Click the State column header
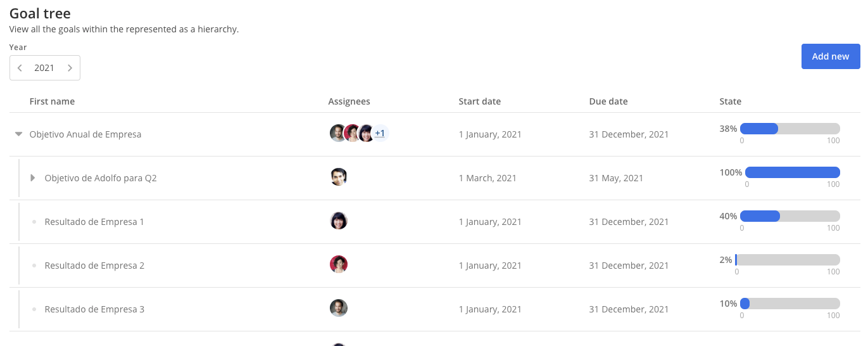This screenshot has height=346, width=868. [730, 101]
